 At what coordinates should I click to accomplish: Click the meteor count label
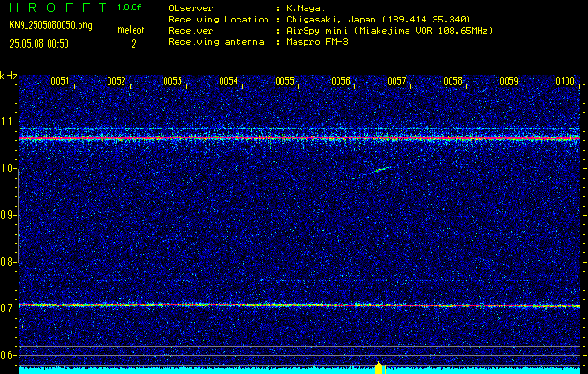click(x=131, y=30)
